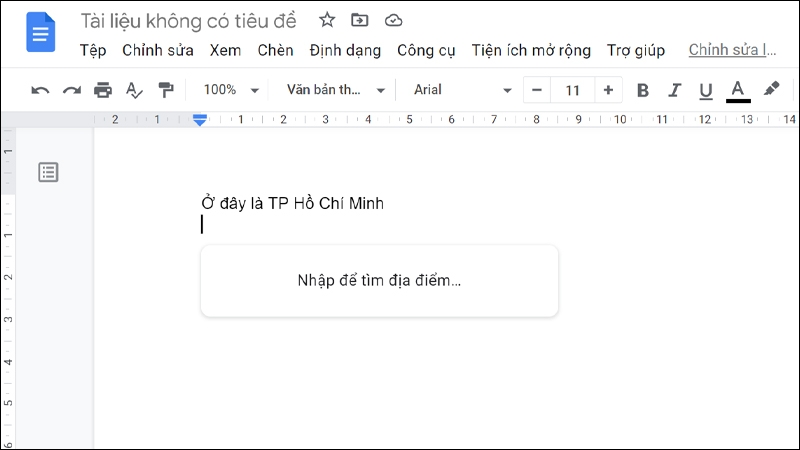Toggle underline formatting

pos(706,91)
